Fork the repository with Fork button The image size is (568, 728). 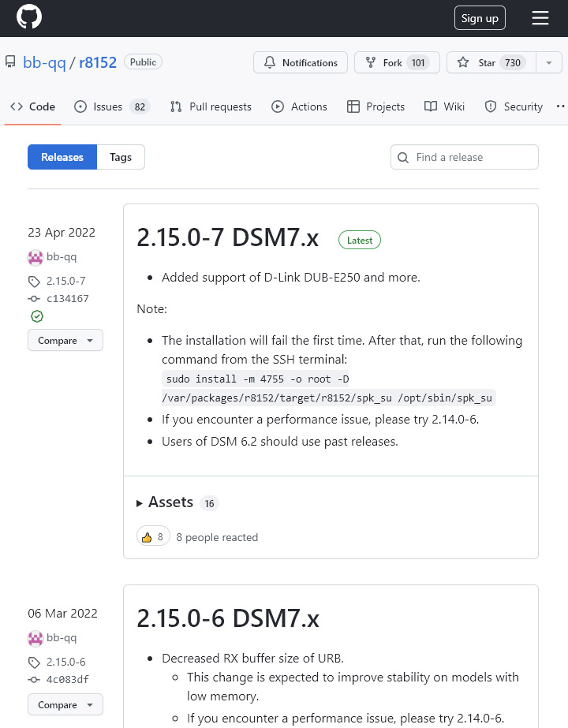point(397,62)
